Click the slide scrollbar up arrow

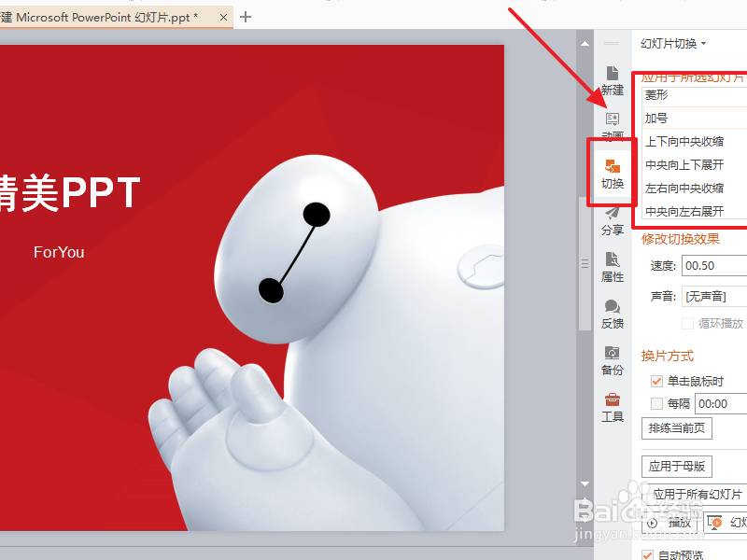pyautogui.click(x=585, y=44)
